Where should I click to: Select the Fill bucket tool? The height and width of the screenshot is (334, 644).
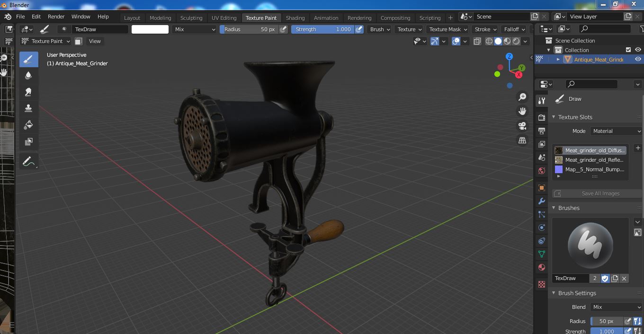[x=28, y=125]
